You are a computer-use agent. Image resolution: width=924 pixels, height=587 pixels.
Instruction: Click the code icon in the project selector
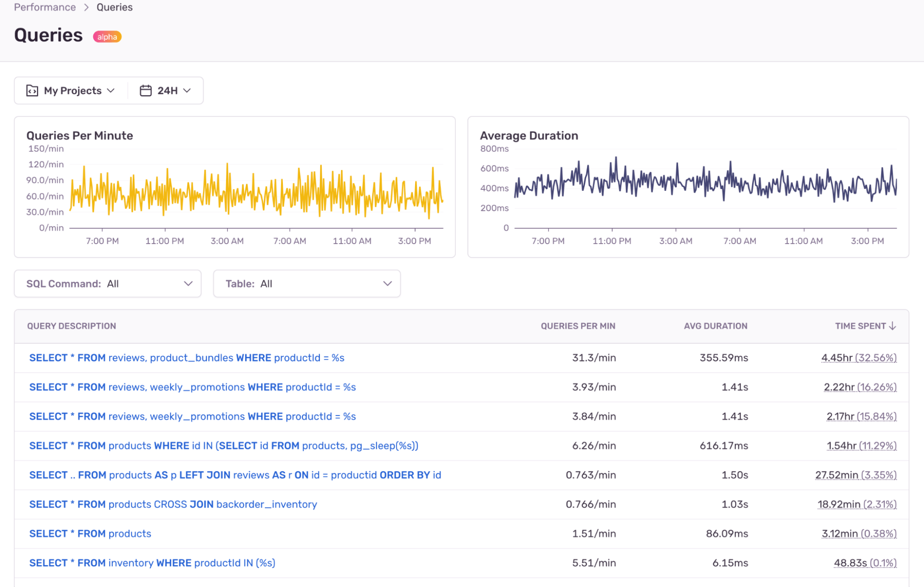[31, 91]
